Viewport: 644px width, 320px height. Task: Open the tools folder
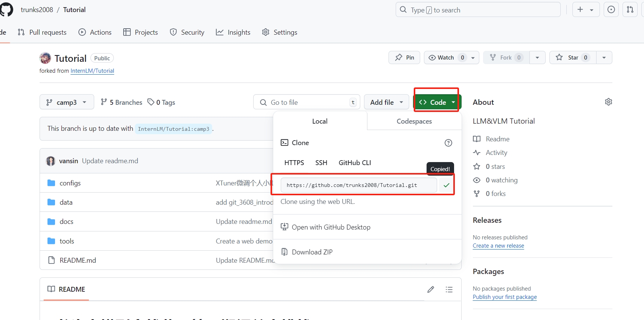[67, 241]
